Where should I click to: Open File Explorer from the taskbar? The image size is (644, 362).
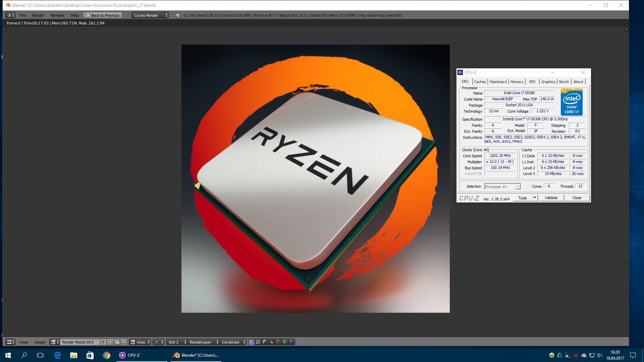73,355
